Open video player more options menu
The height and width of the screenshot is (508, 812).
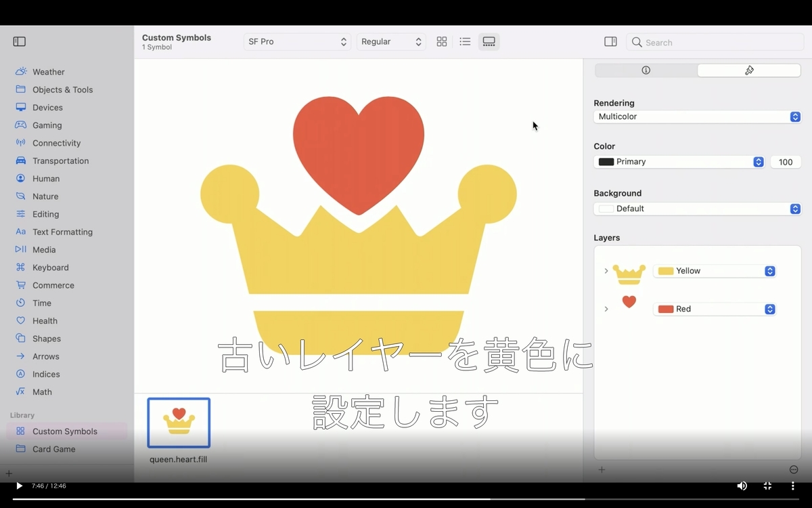pos(792,486)
